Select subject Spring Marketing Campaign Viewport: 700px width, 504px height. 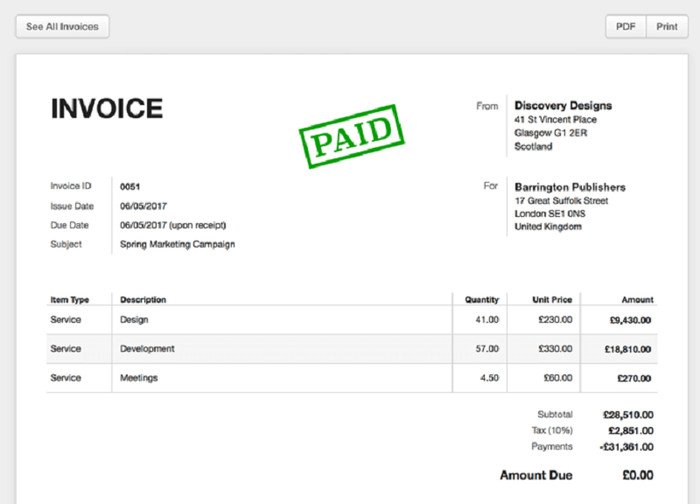(177, 244)
